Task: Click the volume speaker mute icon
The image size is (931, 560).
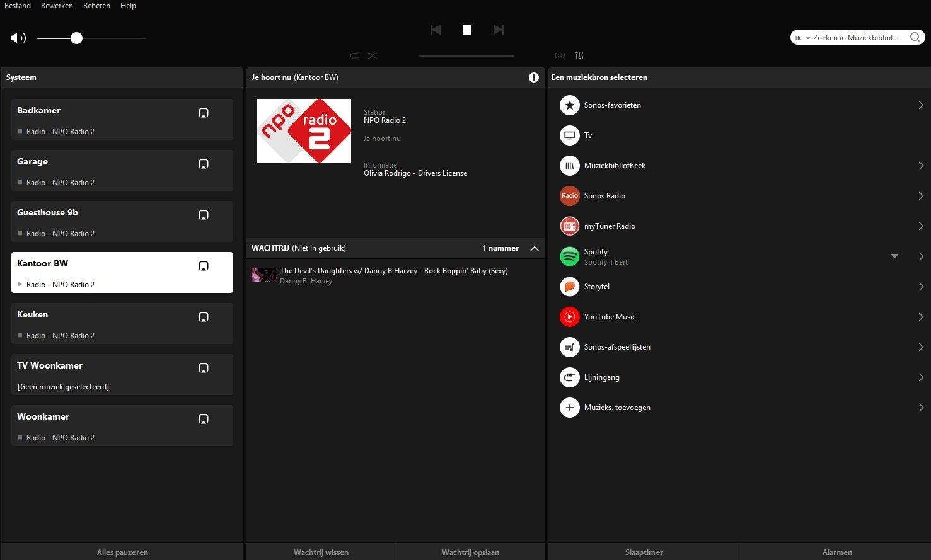Action: click(x=18, y=38)
